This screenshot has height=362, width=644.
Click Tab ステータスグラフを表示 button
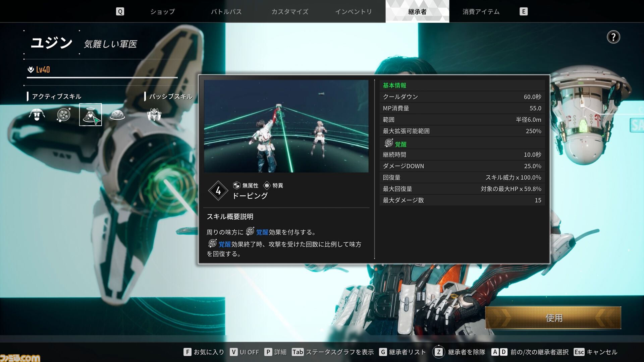333,352
